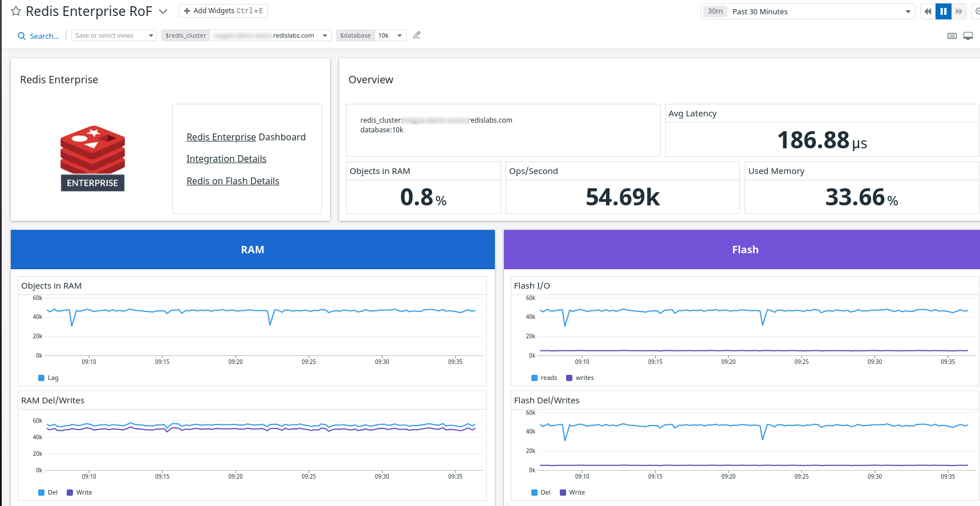Viewport: 980px width, 506px height.
Task: Open Integration Details link
Action: [x=226, y=159]
